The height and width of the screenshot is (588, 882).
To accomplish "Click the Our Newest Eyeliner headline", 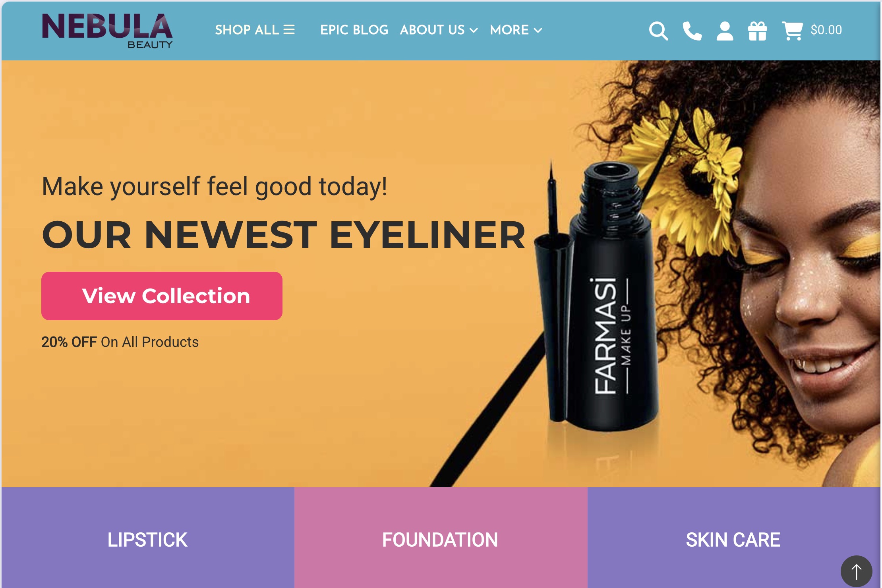I will coord(284,235).
